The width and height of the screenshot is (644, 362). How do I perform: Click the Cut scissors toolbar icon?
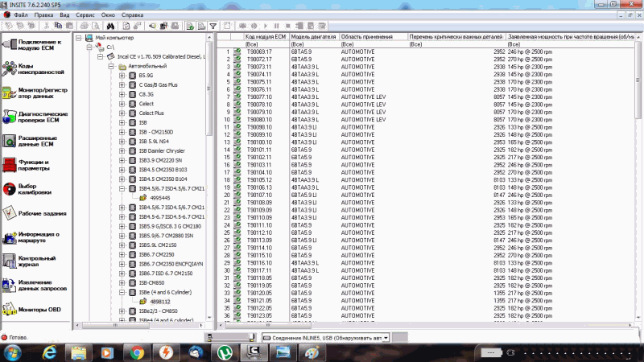[x=47, y=26]
